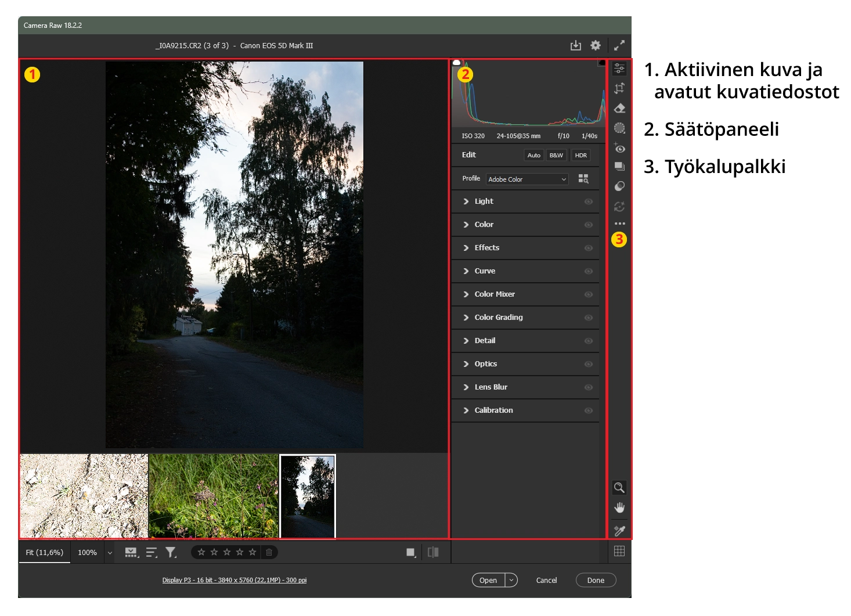Toggle the grid overlay icon
851x616 pixels.
pyautogui.click(x=619, y=552)
